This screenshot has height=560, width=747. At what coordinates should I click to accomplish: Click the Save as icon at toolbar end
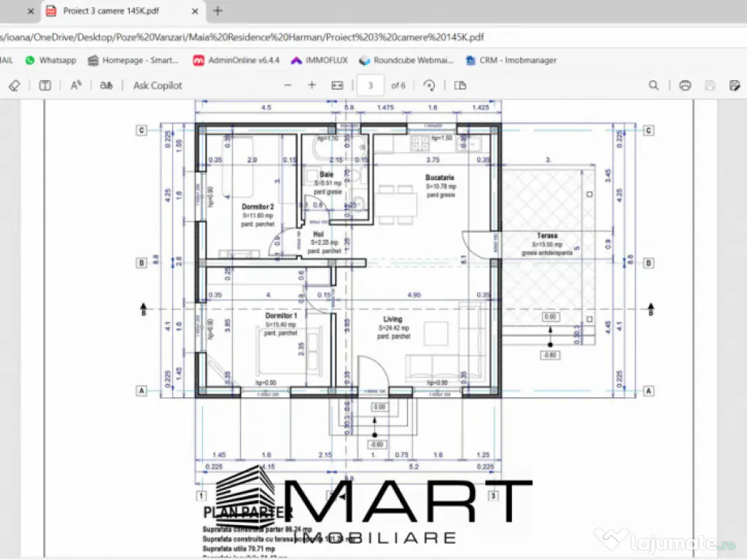click(735, 85)
